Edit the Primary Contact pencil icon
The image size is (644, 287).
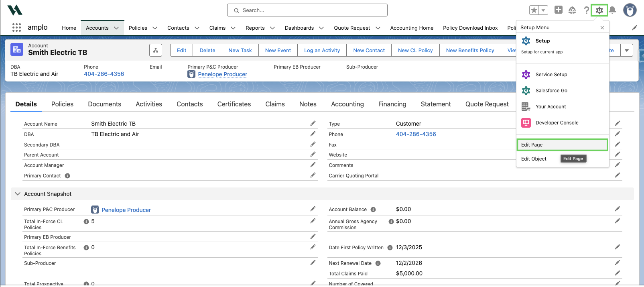click(313, 175)
